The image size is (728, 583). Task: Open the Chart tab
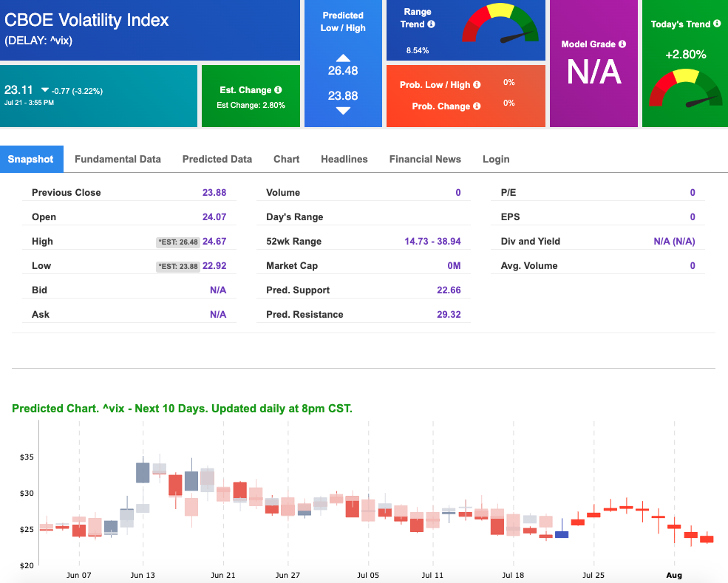click(x=286, y=159)
